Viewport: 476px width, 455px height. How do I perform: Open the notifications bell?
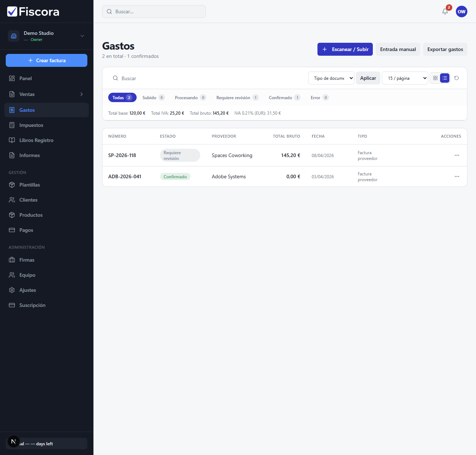(445, 12)
